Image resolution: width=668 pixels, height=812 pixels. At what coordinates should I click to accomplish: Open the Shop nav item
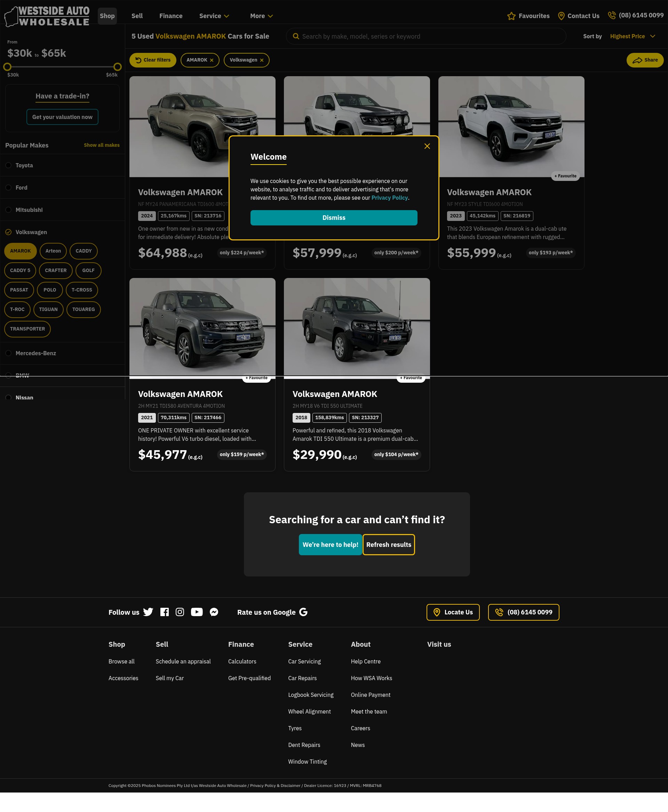(x=108, y=16)
